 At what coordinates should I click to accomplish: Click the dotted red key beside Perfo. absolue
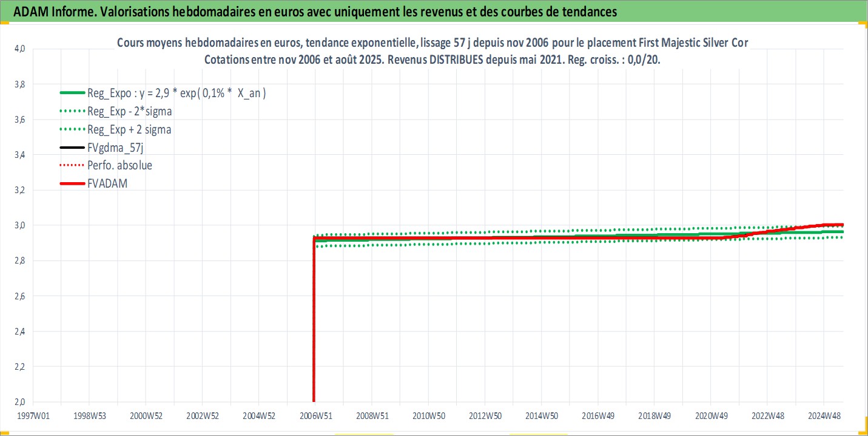tap(72, 165)
